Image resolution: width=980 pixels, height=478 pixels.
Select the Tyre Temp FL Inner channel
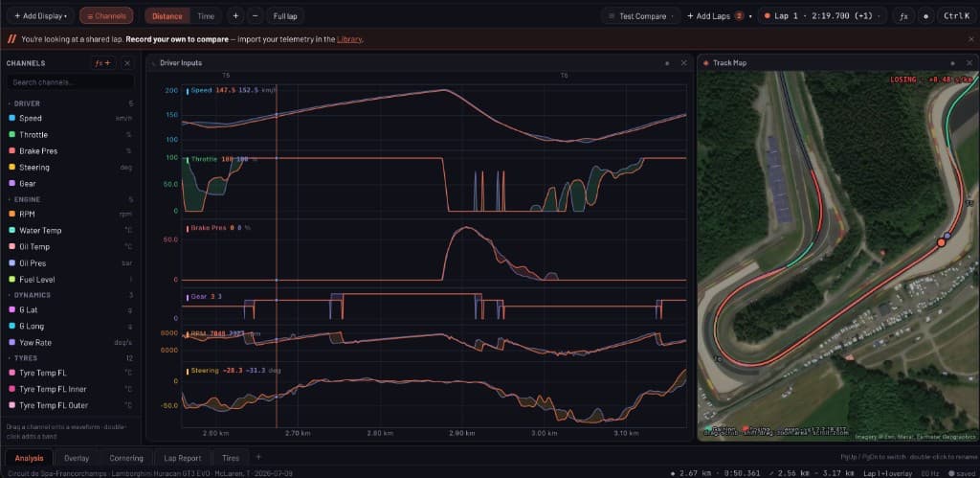point(70,389)
